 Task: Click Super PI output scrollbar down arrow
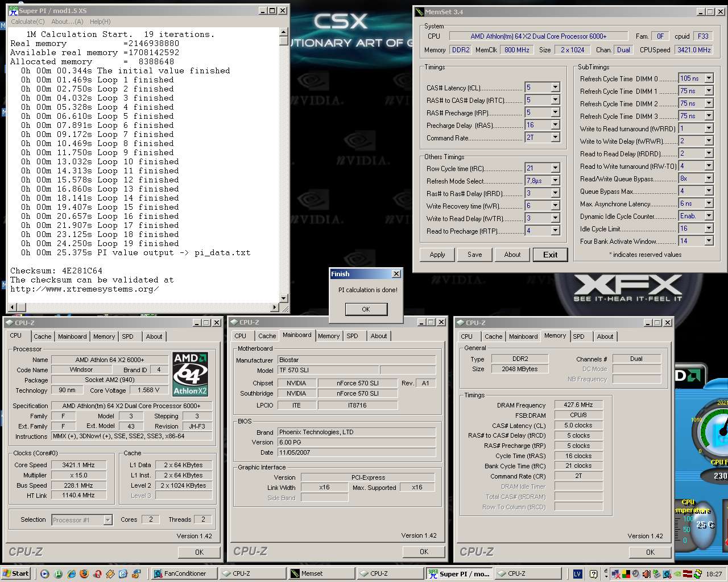tap(284, 298)
